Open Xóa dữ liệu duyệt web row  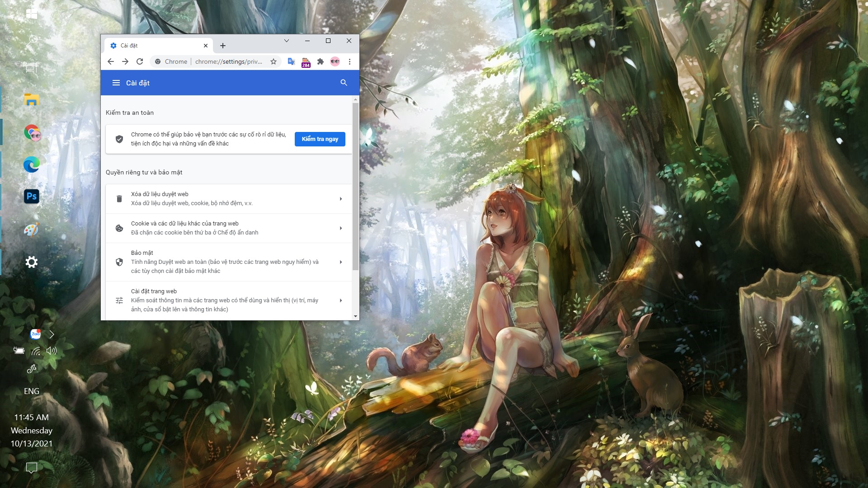coord(229,199)
